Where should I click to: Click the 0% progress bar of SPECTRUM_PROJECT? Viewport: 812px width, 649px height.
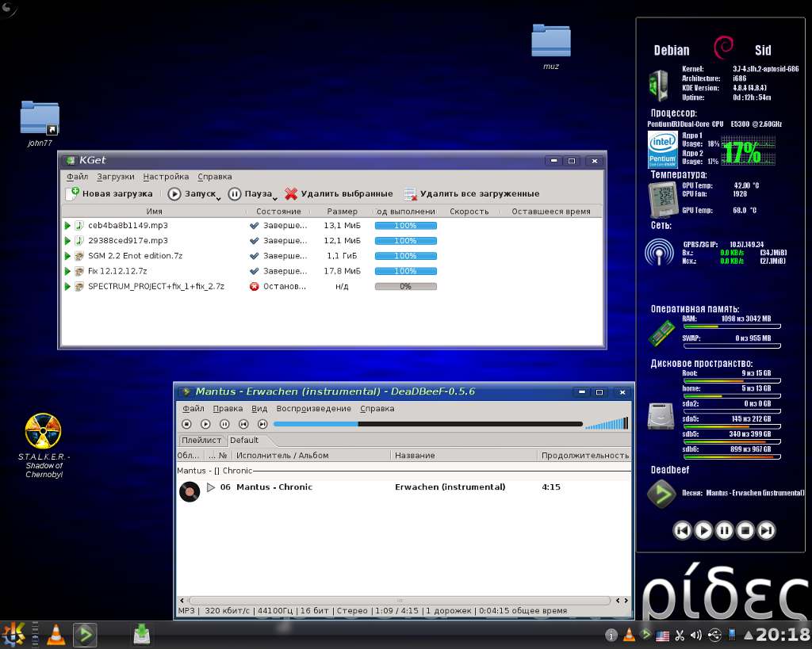tap(405, 286)
